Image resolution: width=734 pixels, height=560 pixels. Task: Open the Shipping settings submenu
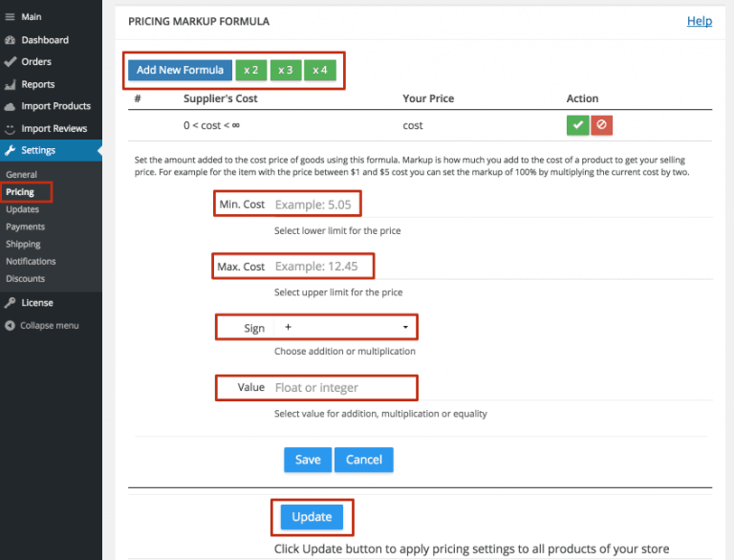23,244
